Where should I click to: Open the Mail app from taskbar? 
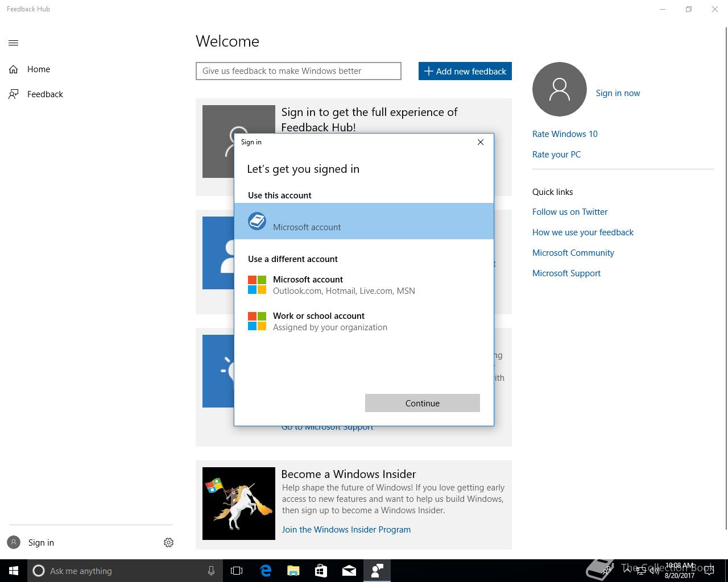(x=349, y=571)
